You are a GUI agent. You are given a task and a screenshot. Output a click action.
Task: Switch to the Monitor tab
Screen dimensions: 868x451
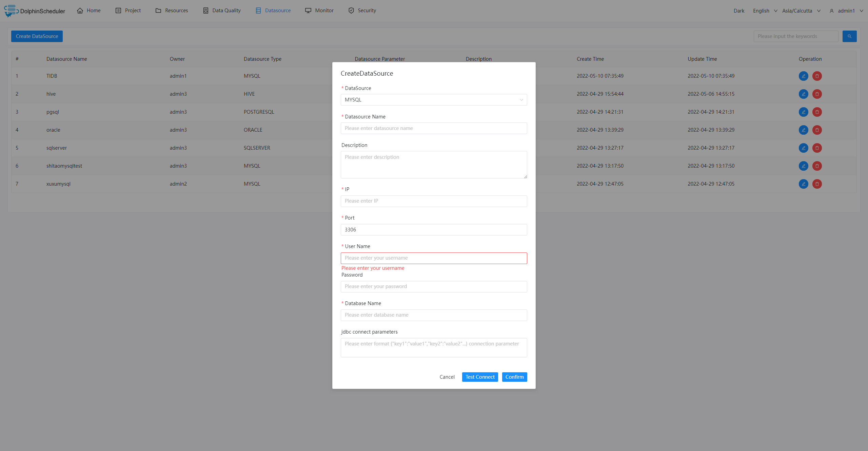[320, 10]
